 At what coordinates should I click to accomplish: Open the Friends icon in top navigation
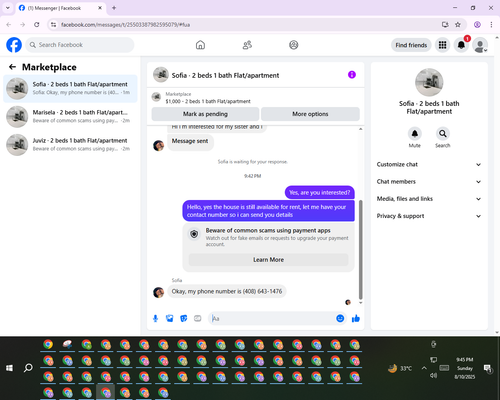(x=247, y=45)
